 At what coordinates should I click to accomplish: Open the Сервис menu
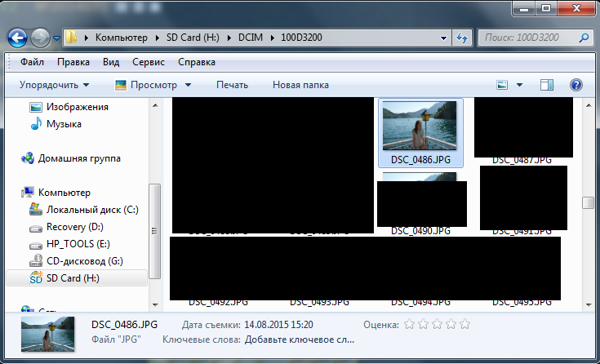coord(149,62)
